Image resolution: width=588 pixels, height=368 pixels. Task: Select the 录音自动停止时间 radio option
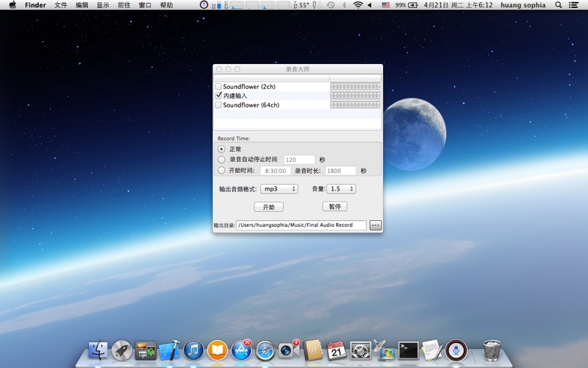click(x=222, y=160)
